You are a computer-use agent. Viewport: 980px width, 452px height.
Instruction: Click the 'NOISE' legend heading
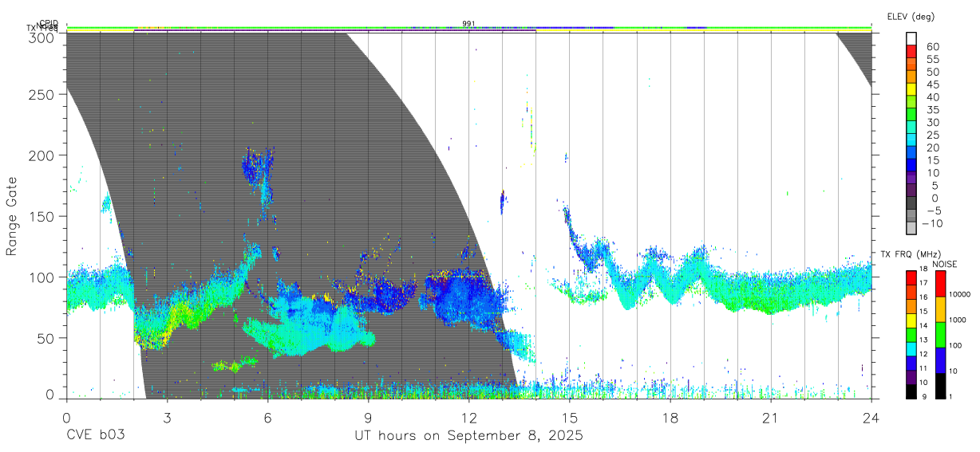point(944,264)
